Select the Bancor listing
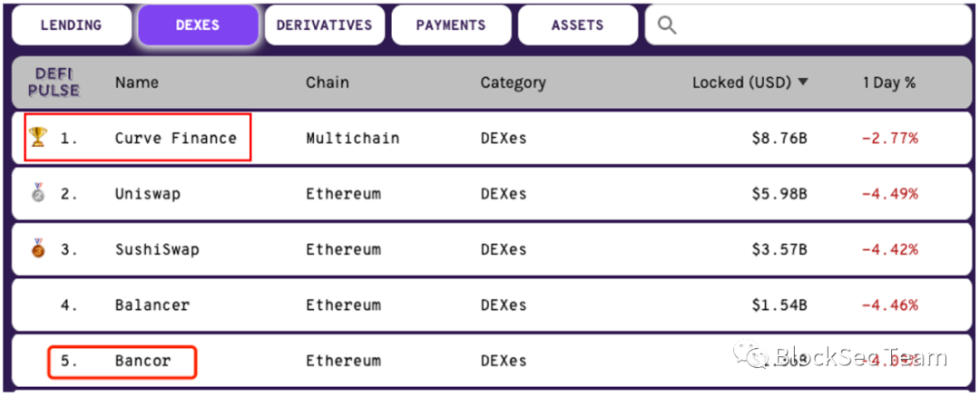 tap(143, 360)
